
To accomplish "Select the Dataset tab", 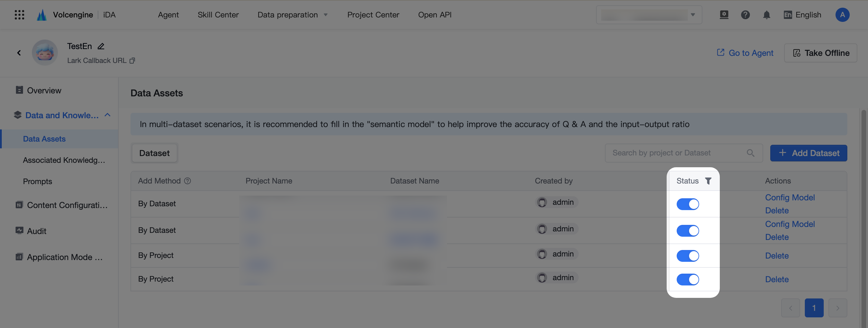I will (x=154, y=153).
